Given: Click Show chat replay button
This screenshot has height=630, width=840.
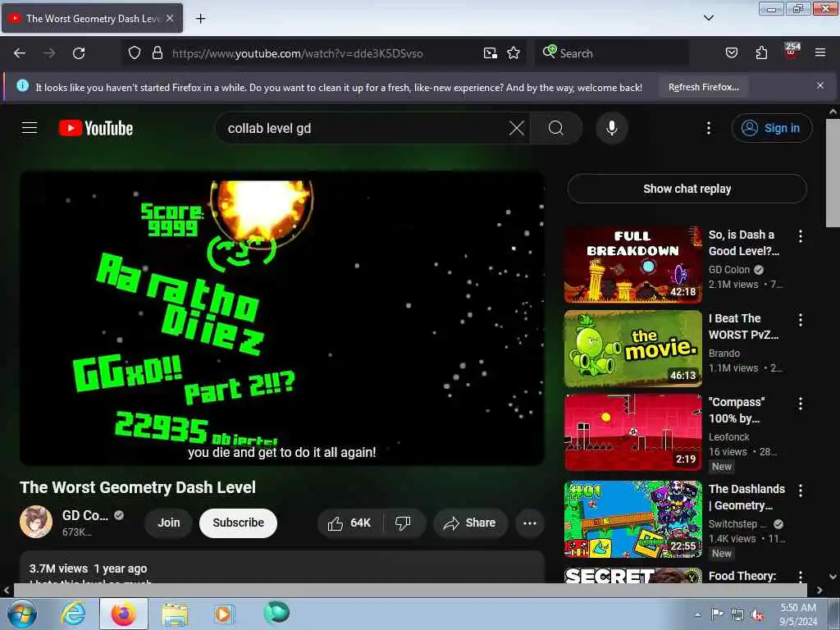Looking at the screenshot, I should [687, 189].
